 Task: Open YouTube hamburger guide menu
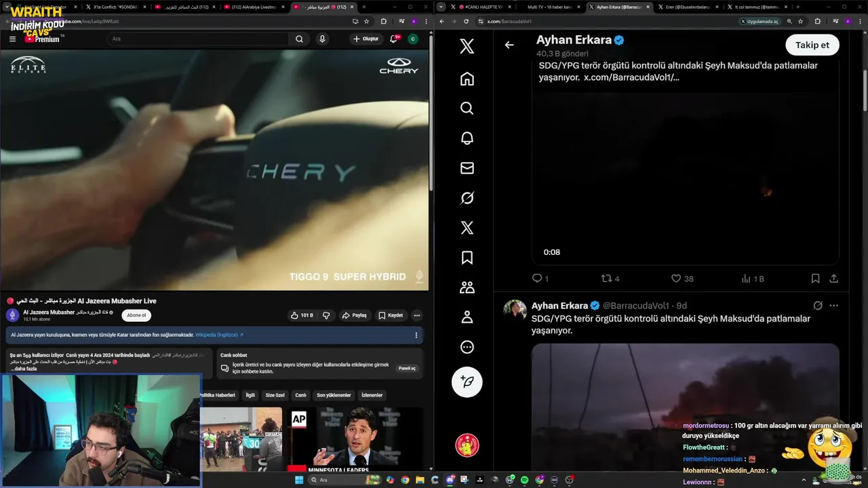[12, 39]
